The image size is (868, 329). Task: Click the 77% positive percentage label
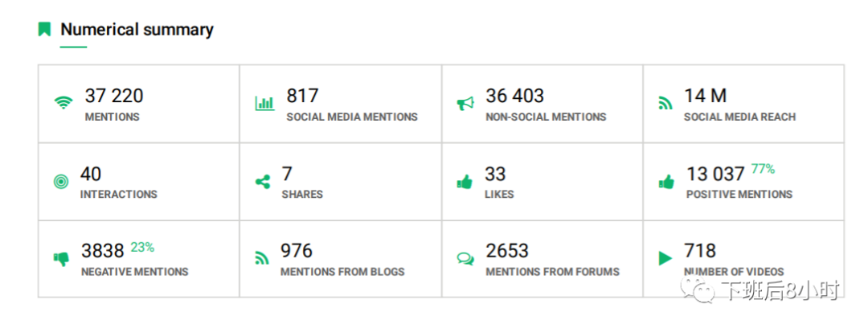click(763, 170)
